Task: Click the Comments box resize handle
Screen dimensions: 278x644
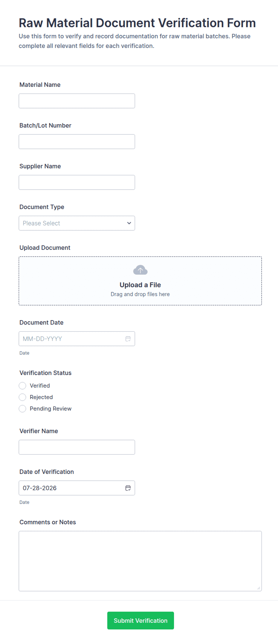Action: coord(259,588)
